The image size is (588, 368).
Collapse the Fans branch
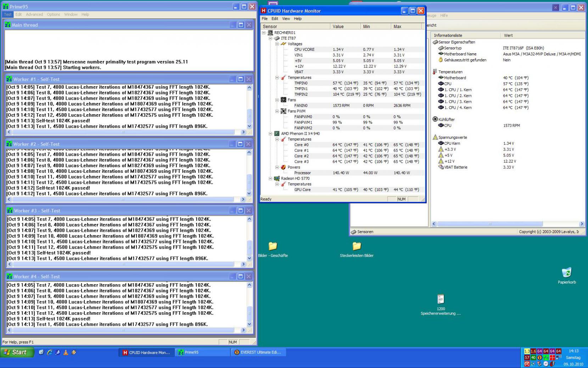click(x=277, y=100)
